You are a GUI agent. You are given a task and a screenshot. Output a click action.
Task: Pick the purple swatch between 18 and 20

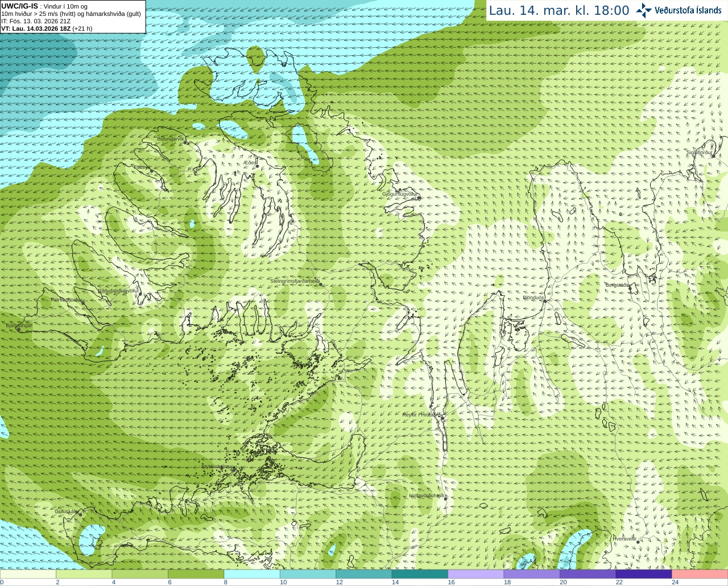tap(532, 574)
